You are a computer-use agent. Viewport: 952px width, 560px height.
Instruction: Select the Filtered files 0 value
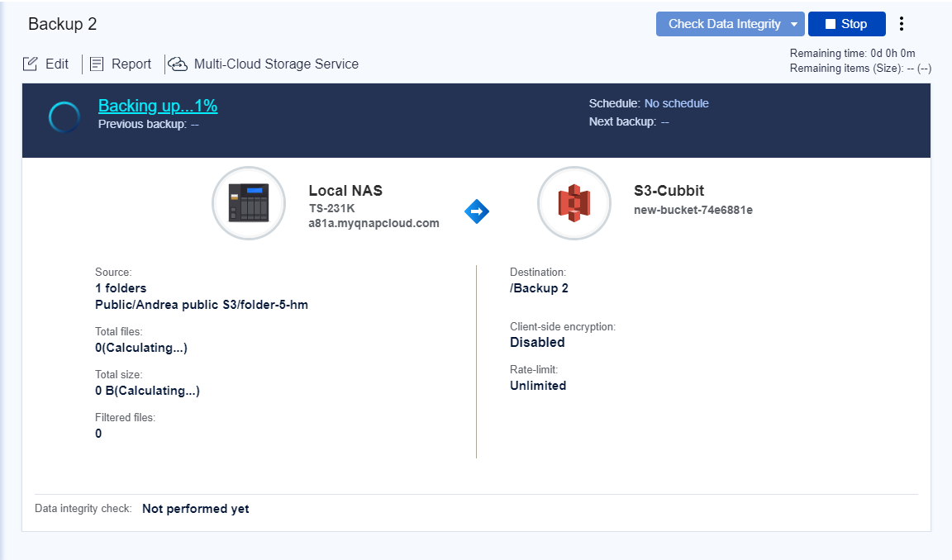click(98, 433)
